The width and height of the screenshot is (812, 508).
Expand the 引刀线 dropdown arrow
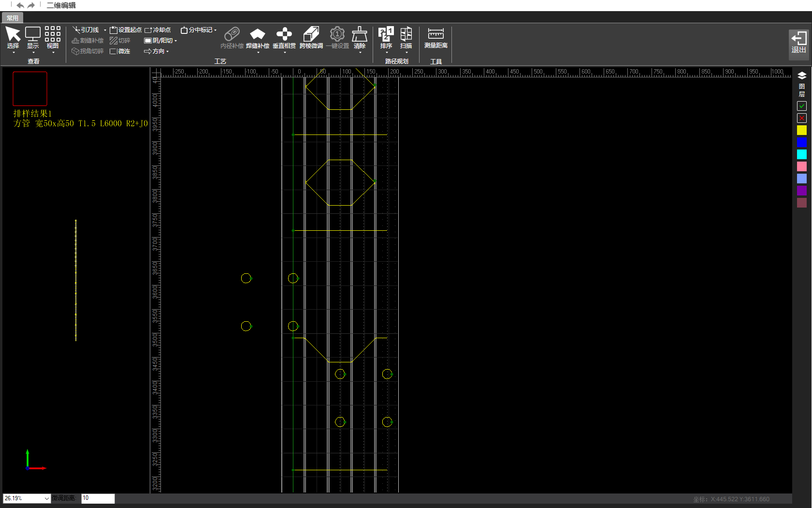tap(105, 30)
